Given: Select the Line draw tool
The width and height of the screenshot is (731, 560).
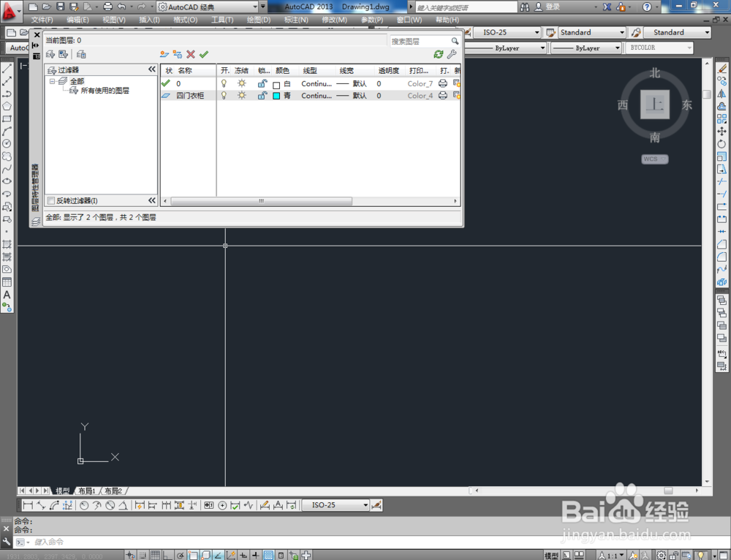Looking at the screenshot, I should 7,69.
